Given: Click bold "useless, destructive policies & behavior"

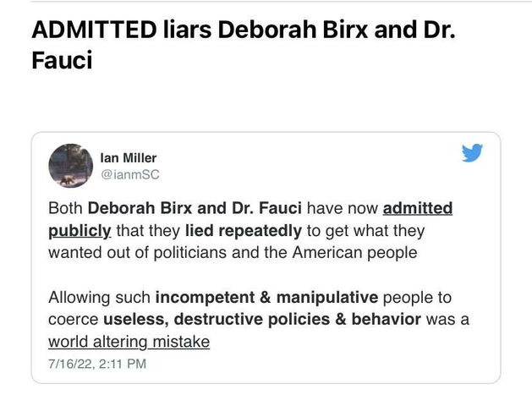Looking at the screenshot, I should pos(262,319).
